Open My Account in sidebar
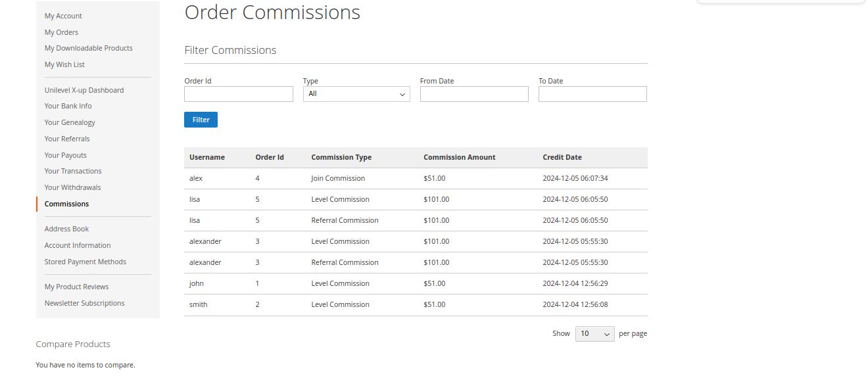Image resolution: width=868 pixels, height=378 pixels. click(x=63, y=16)
